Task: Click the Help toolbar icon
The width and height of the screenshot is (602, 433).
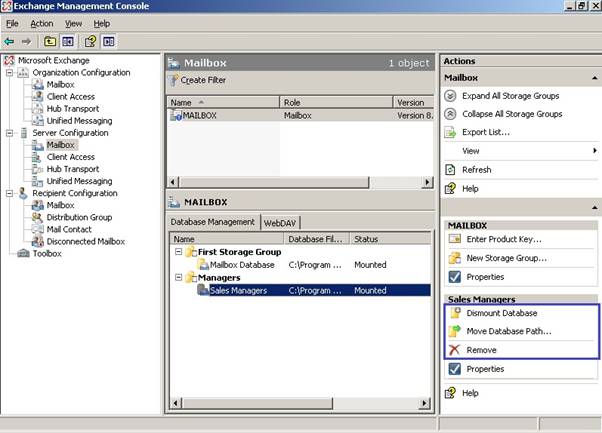Action: 90,41
